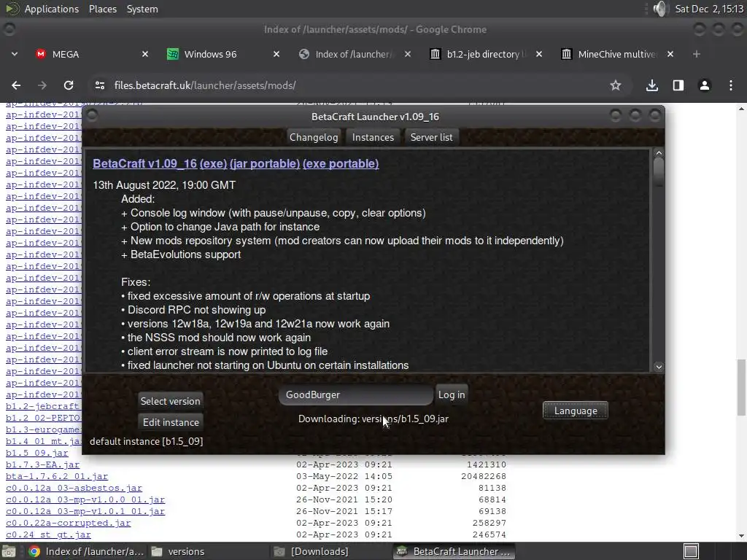The image size is (747, 560).
Task: Open the Places menu
Action: (102, 9)
